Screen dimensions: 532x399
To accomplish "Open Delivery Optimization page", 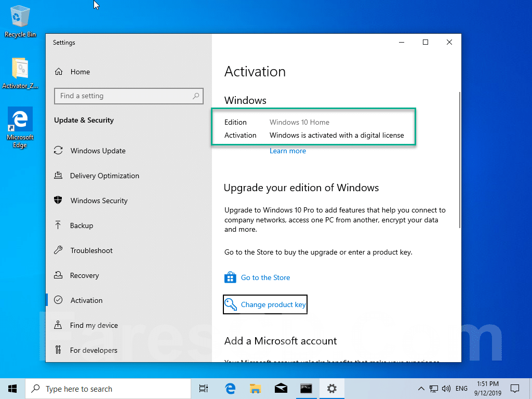I will pos(104,176).
